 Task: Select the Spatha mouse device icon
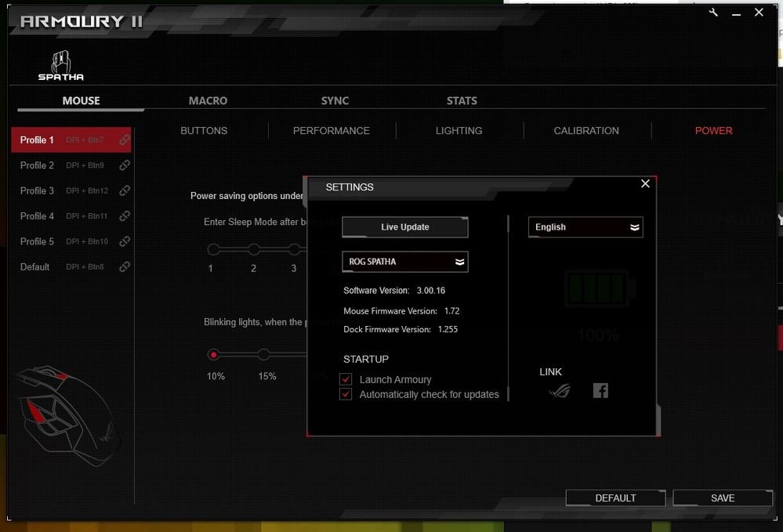[61, 65]
